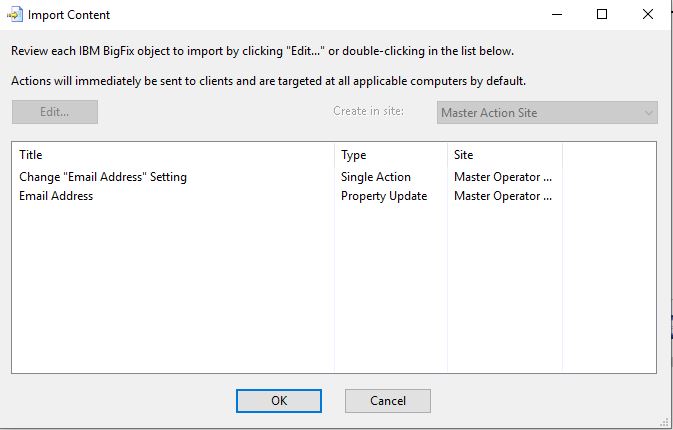This screenshot has height=430, width=673.
Task: Click the Property Update type cell
Action: [x=384, y=196]
